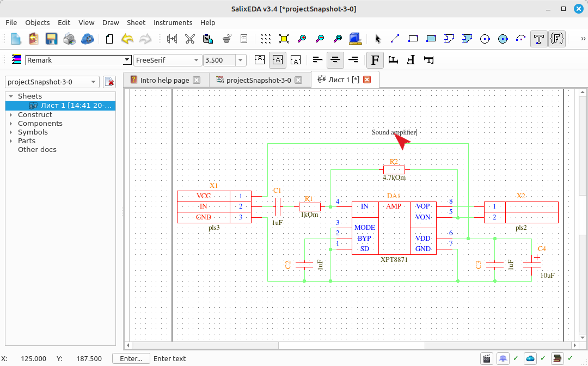This screenshot has height=366, width=588.
Task: Select the arrow pointer tool
Action: point(377,39)
